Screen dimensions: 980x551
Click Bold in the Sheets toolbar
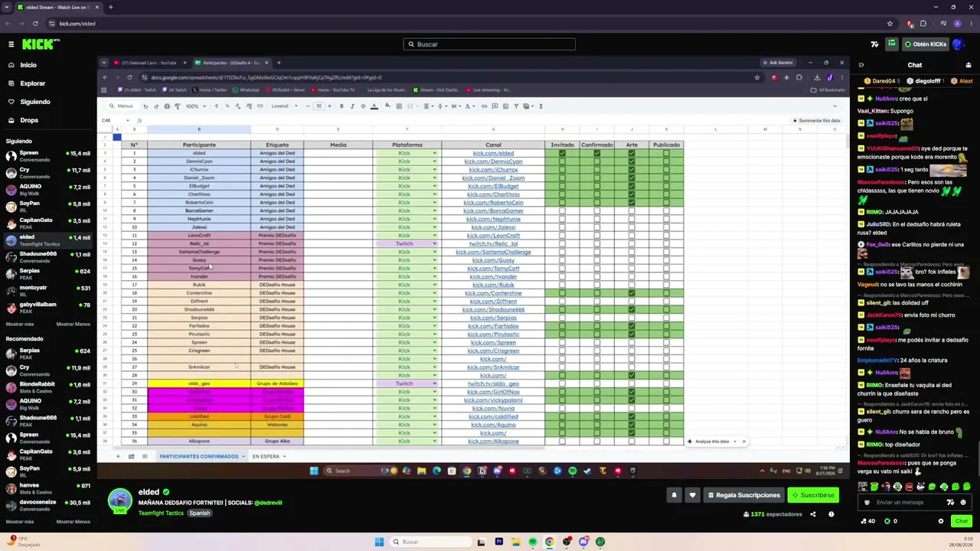pos(341,106)
